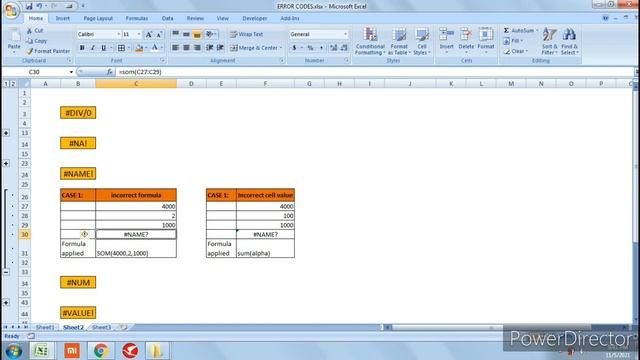Click the error warning icon beside C30

[x=84, y=234]
